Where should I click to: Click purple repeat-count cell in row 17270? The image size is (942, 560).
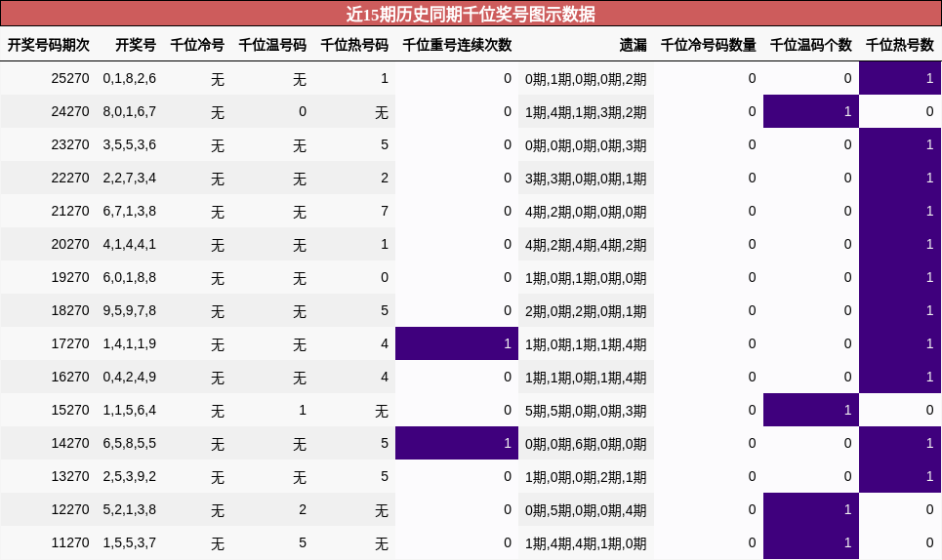coord(457,344)
